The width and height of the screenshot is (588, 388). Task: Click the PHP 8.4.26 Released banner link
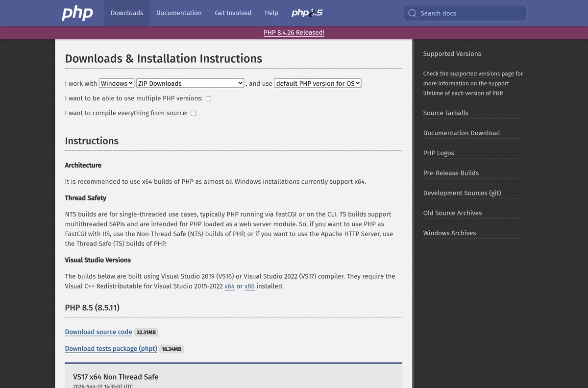294,32
